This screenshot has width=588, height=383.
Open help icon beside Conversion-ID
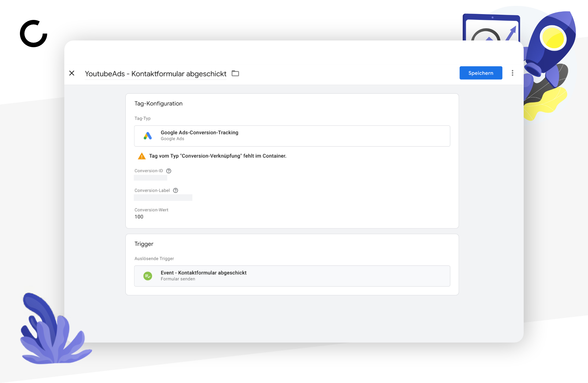pyautogui.click(x=169, y=171)
